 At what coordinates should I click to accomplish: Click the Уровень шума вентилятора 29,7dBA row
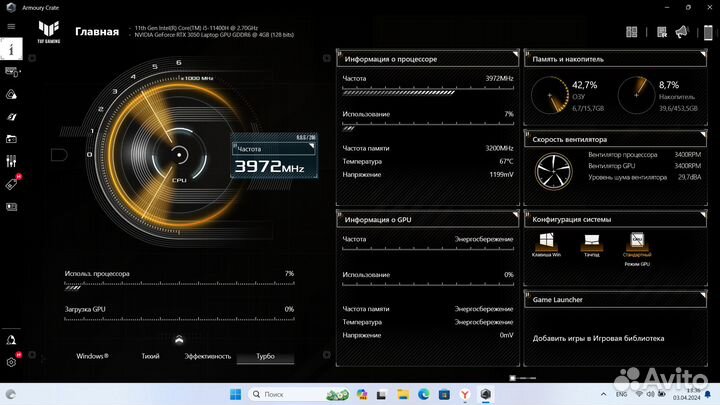pos(644,177)
